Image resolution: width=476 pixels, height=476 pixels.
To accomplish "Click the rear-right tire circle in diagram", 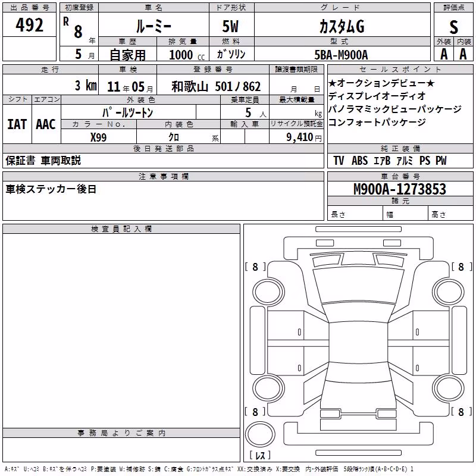I will click(x=448, y=389).
